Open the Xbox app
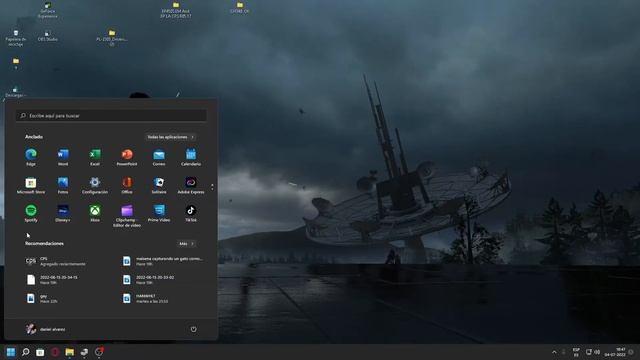Screen dimensions: 640x360 (95, 213)
